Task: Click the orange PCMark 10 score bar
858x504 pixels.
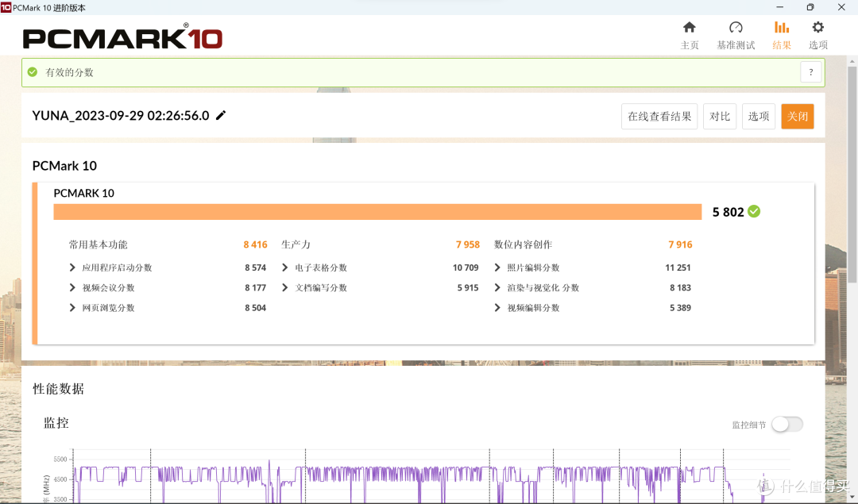Action: click(377, 212)
